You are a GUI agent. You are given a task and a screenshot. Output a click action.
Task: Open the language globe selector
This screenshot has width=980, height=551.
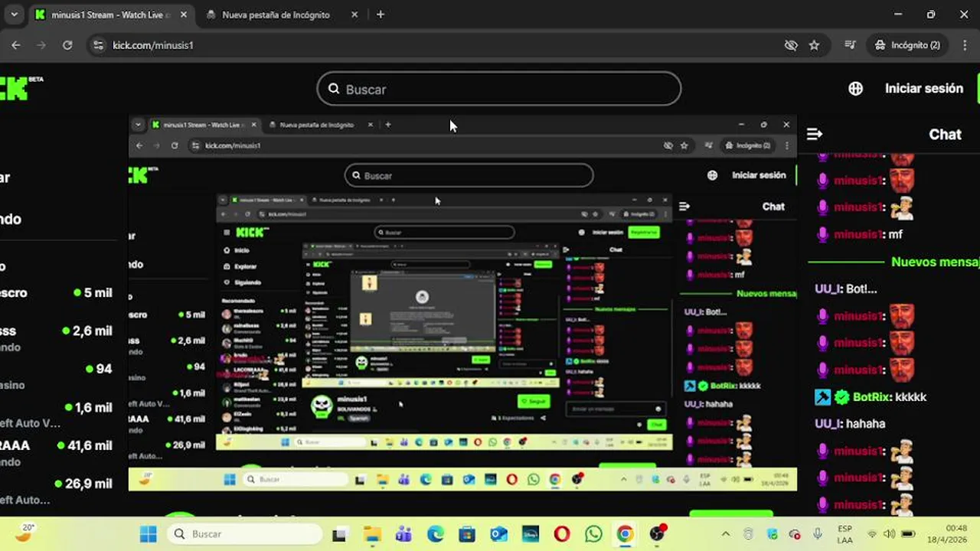coord(856,89)
